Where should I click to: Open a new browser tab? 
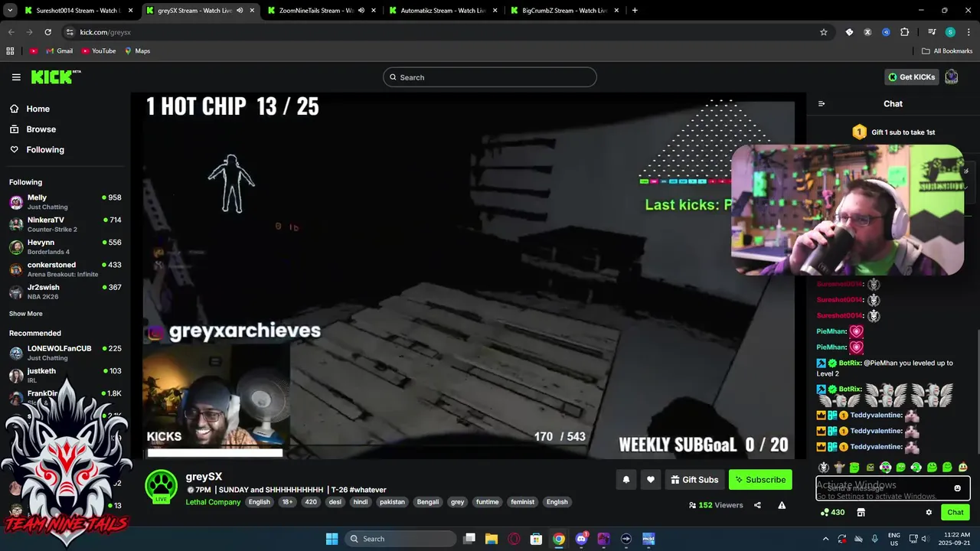(635, 11)
